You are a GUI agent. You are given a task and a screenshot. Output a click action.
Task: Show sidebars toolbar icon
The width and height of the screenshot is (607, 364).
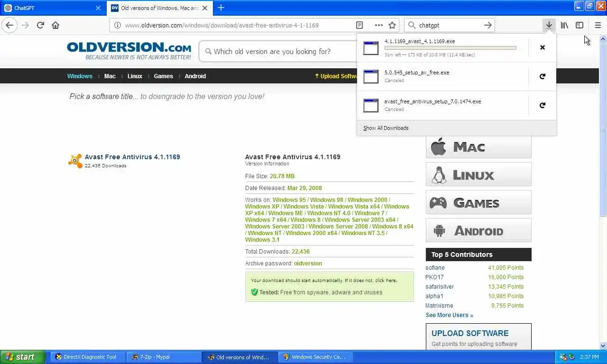pos(579,25)
